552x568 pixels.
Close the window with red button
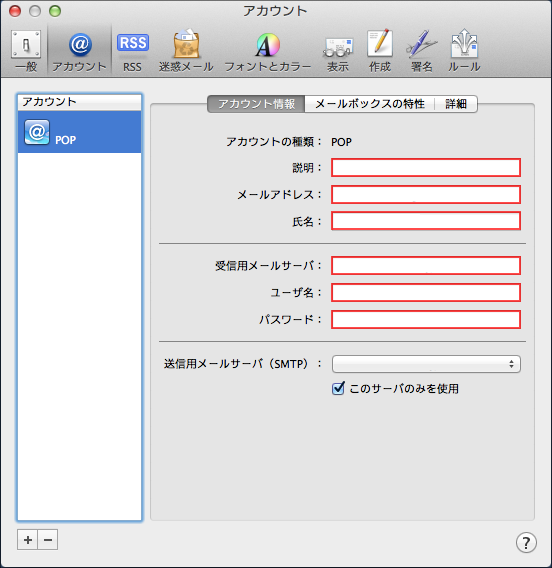point(15,11)
